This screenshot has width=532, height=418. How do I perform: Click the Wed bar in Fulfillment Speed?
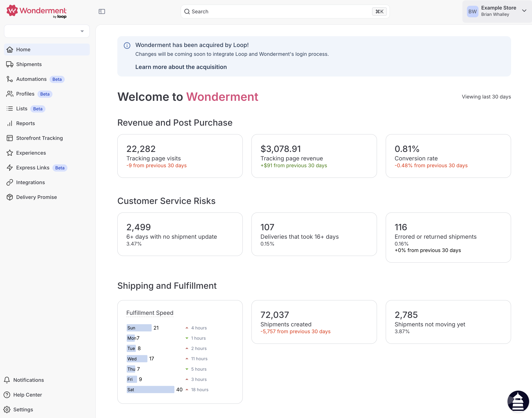(x=137, y=359)
